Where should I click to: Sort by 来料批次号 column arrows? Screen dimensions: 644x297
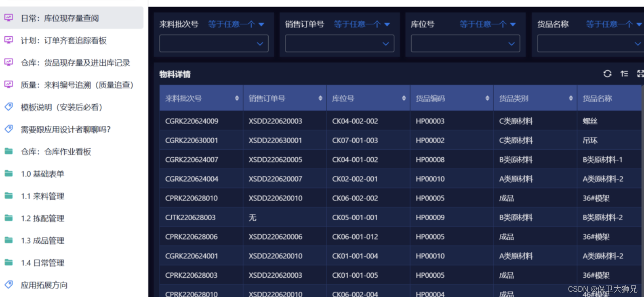tap(237, 98)
